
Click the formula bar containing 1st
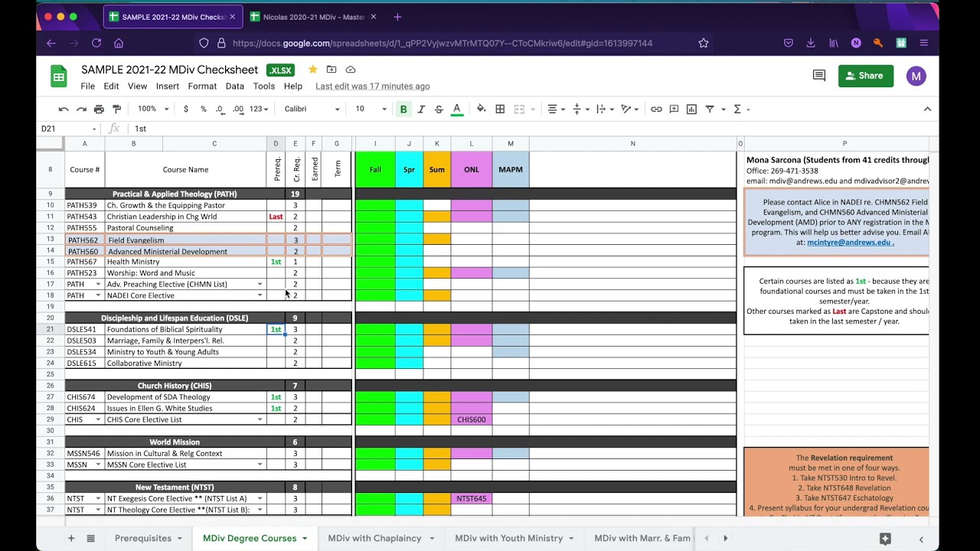click(528, 129)
